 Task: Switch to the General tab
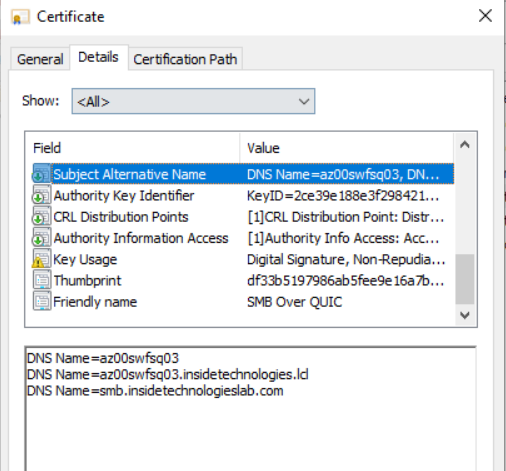pos(40,59)
